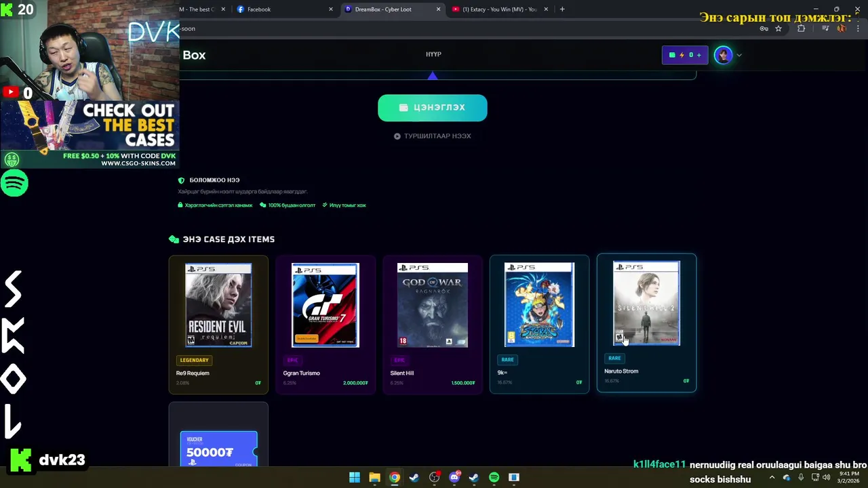
Task: Click the dice icon beside ЭНЭ CASE ДЭХ ITEMS
Action: [x=174, y=239]
